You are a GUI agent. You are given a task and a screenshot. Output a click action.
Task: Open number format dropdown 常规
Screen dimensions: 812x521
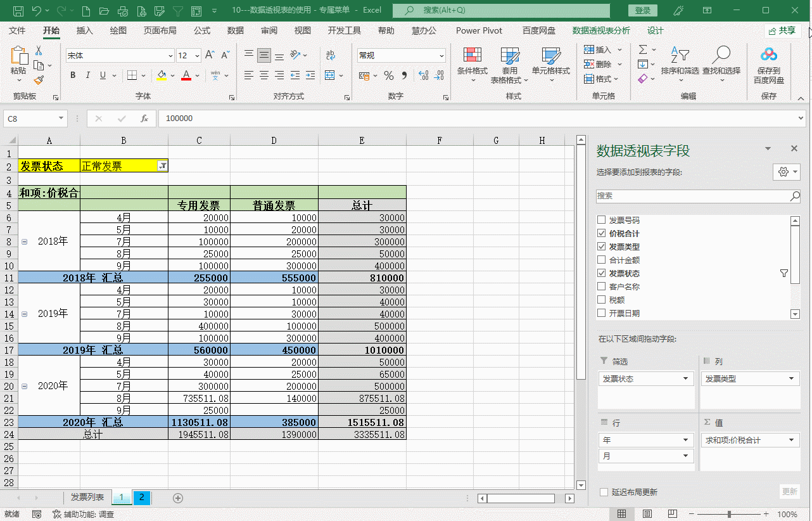pyautogui.click(x=441, y=56)
